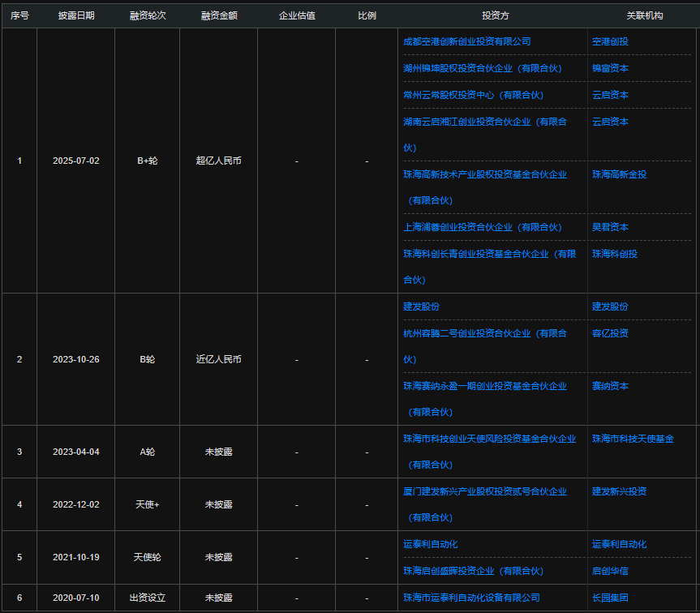Select the date cell 2025-07-02
This screenshot has height=613, width=700.
[76, 161]
